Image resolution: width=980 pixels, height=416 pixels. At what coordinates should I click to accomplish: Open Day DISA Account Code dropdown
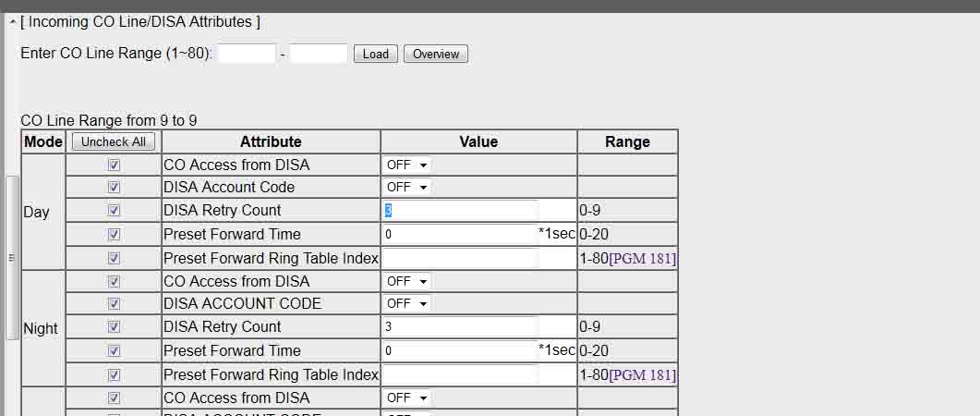coord(407,187)
